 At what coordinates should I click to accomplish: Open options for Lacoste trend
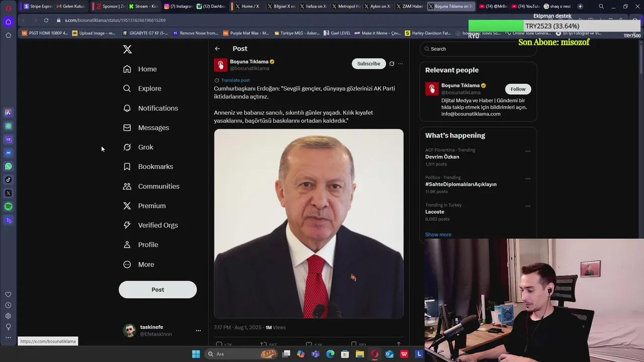click(x=528, y=206)
